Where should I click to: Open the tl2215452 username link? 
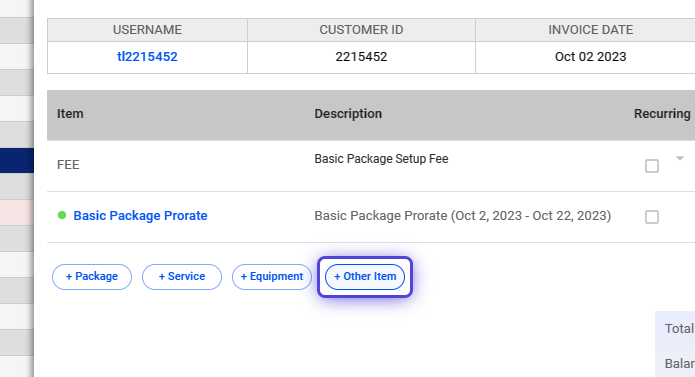(147, 57)
